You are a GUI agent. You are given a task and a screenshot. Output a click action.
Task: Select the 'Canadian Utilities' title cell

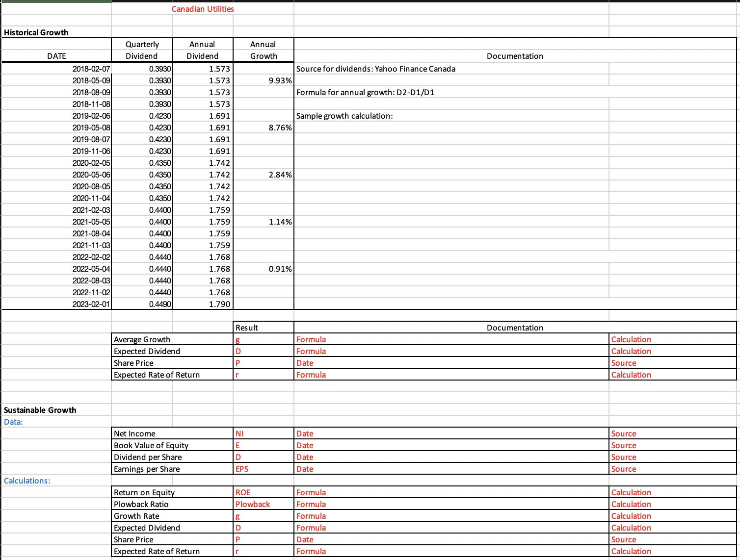[x=203, y=9]
